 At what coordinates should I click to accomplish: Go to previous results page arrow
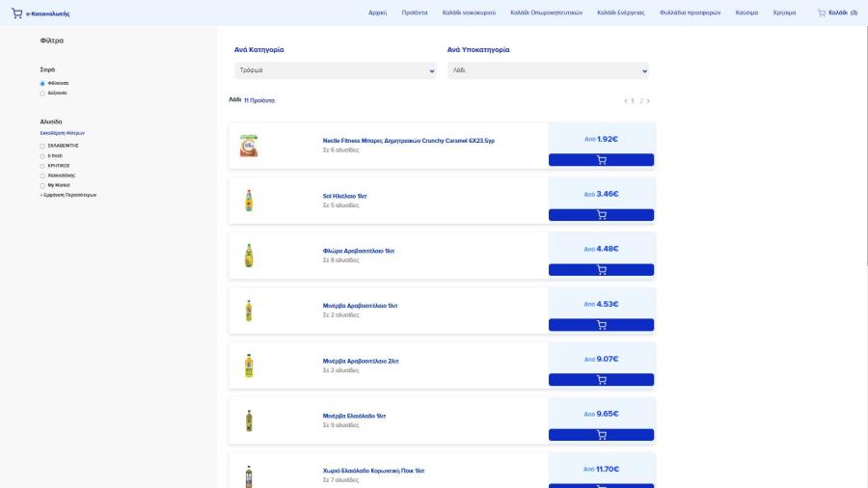626,100
